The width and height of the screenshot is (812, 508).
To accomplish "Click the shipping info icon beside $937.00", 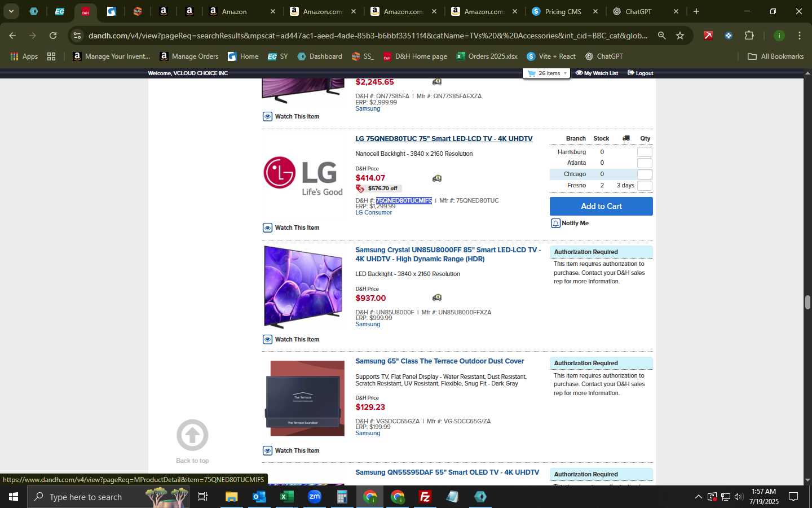I will point(436,297).
